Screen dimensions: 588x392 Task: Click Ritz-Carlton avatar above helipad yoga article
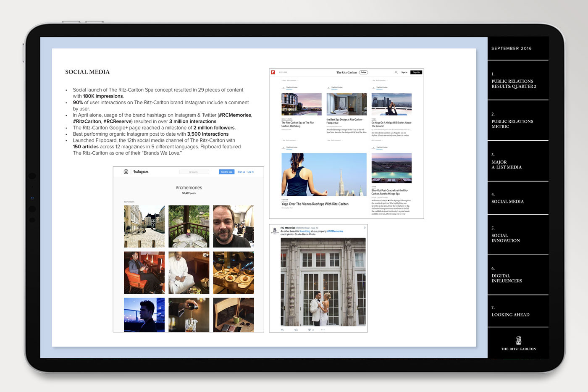point(373,88)
